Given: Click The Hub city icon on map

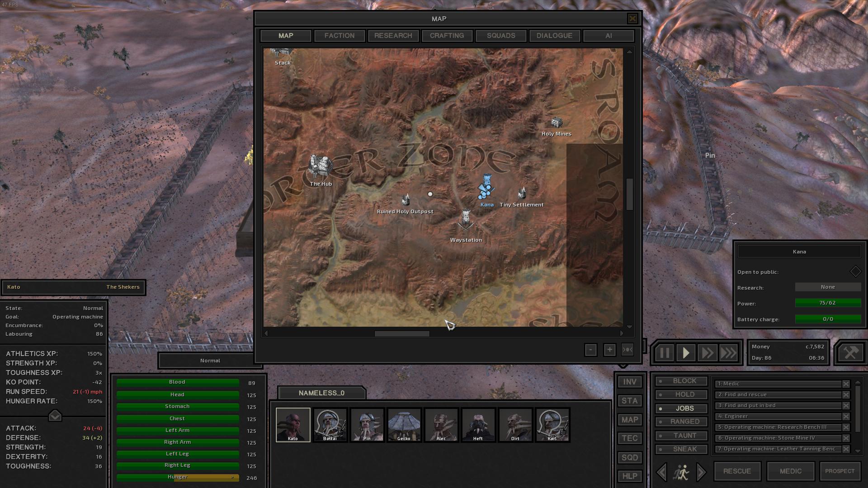Looking at the screenshot, I should coord(320,166).
